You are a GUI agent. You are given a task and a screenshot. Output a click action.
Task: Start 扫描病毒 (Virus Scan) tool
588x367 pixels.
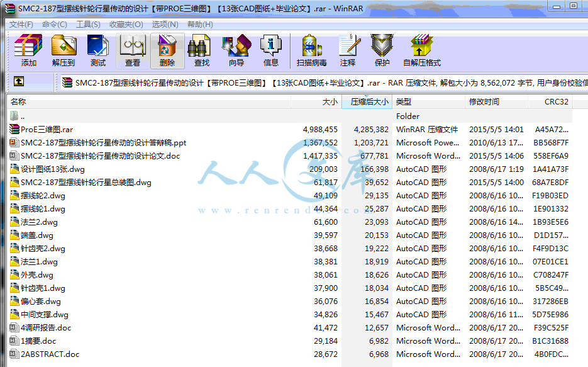312,50
